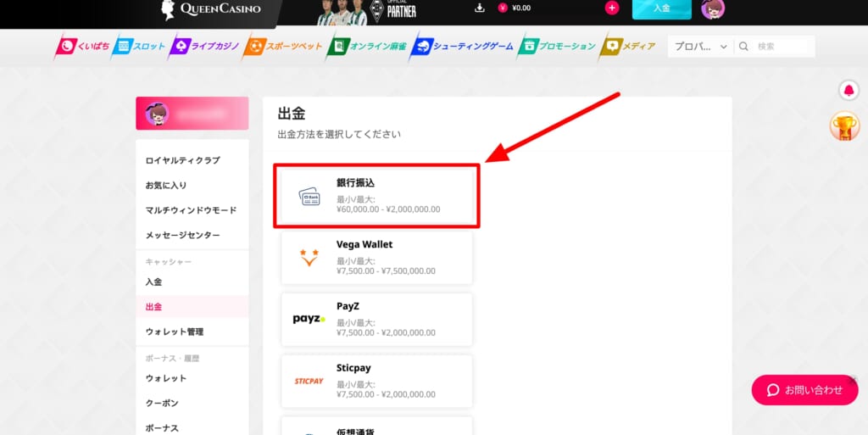
Task: Open the スポーツベット menu
Action: point(283,47)
